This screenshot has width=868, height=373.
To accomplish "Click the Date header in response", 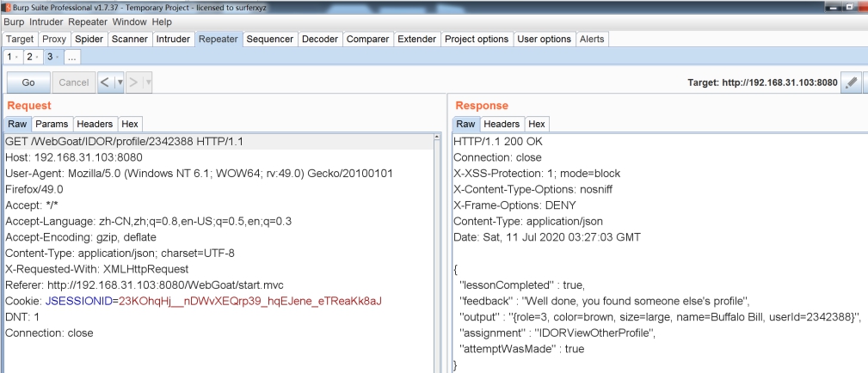I will [x=547, y=237].
